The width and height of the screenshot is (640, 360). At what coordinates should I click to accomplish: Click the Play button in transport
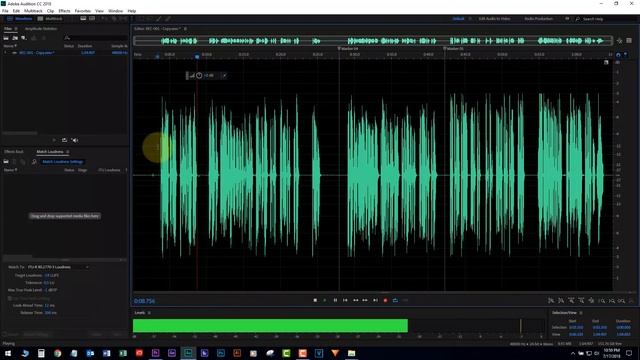325,300
